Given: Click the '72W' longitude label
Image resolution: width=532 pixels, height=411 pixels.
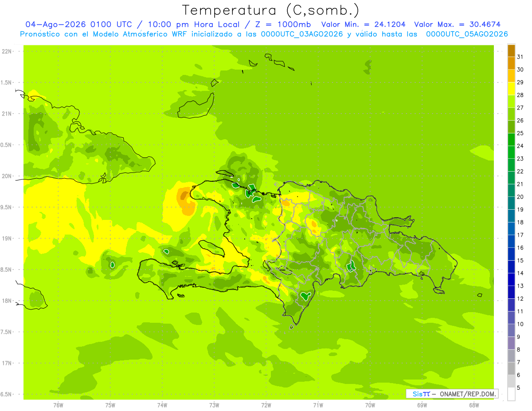Looking at the screenshot, I should point(266,405).
